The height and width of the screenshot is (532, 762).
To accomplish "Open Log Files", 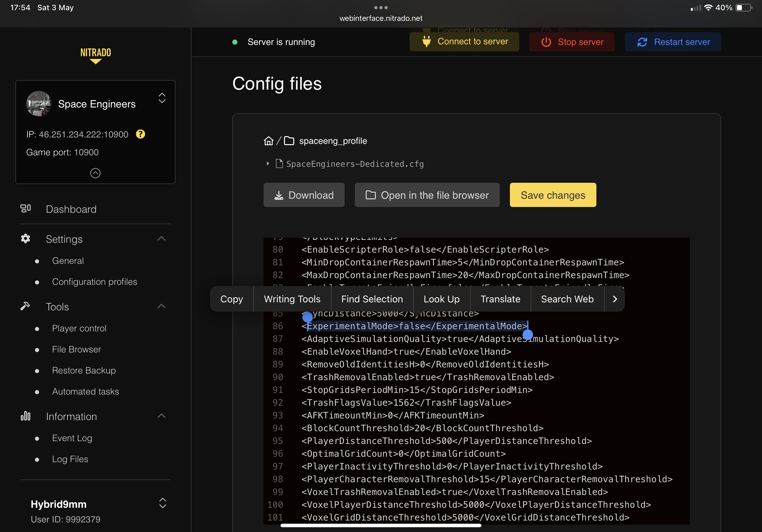I will click(x=70, y=459).
